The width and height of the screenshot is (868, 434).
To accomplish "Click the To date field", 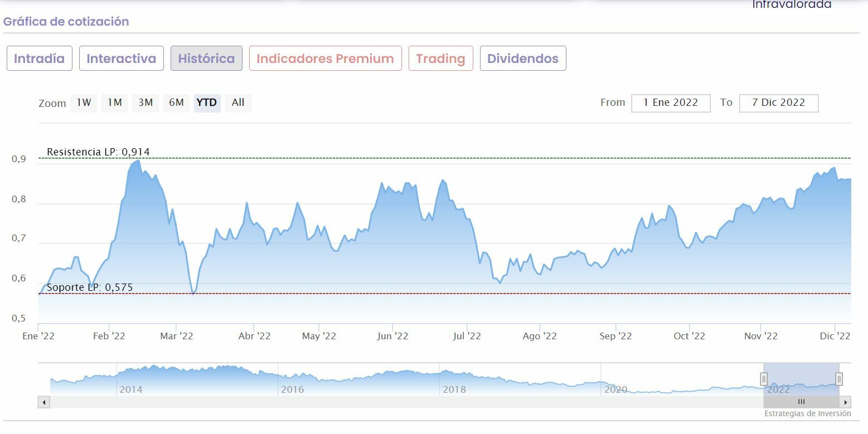I will click(x=778, y=103).
